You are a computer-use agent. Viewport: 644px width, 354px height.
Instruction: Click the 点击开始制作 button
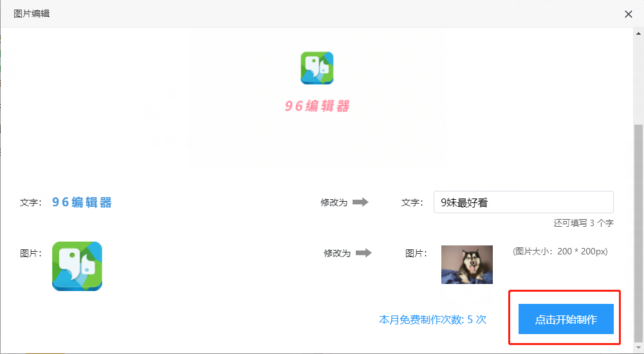point(566,319)
